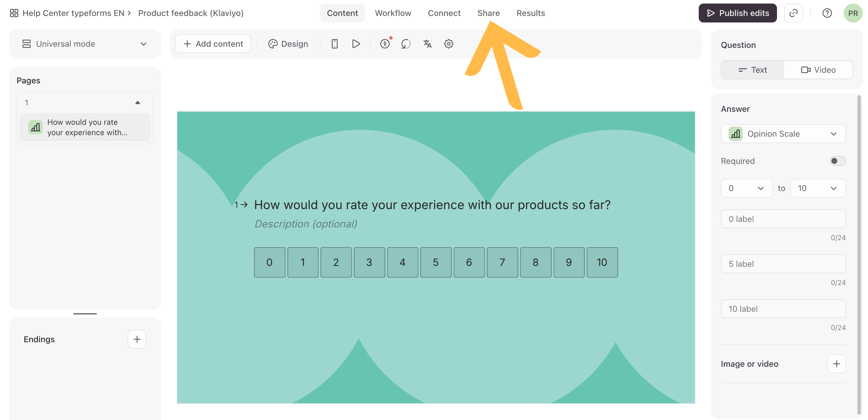This screenshot has height=420, width=868.
Task: Open the help question mark icon
Action: 827,13
